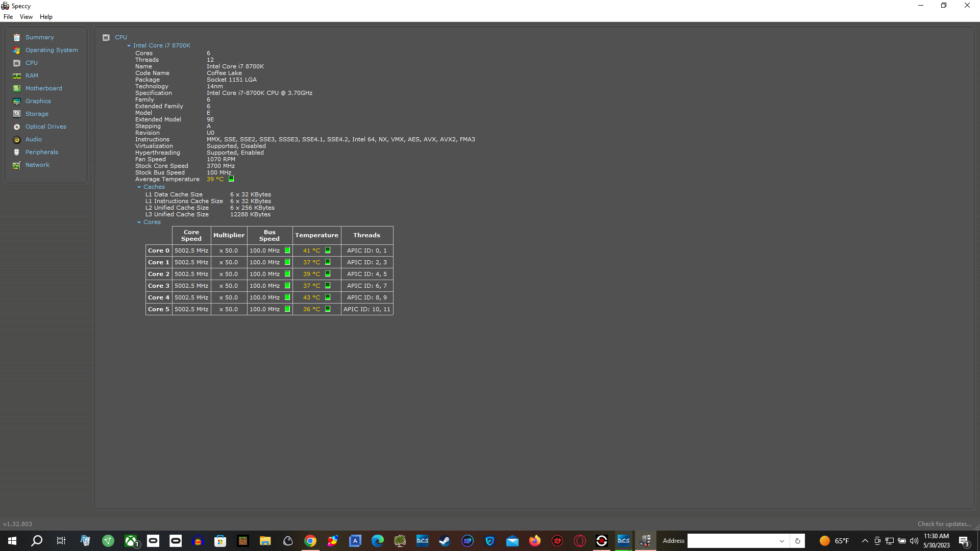The height and width of the screenshot is (551, 980).
Task: Click the CPU heading icon in main panel
Action: 106,37
